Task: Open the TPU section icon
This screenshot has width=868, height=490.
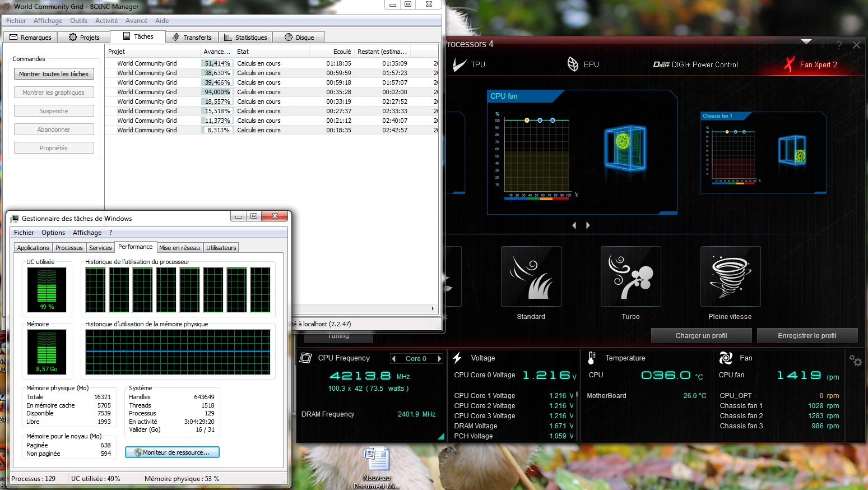Action: 459,64
